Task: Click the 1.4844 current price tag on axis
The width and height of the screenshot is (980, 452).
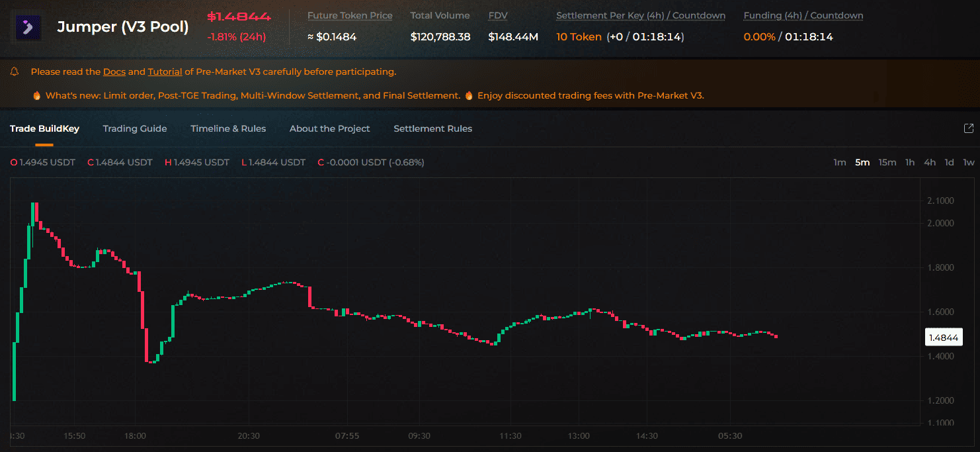Action: point(944,338)
